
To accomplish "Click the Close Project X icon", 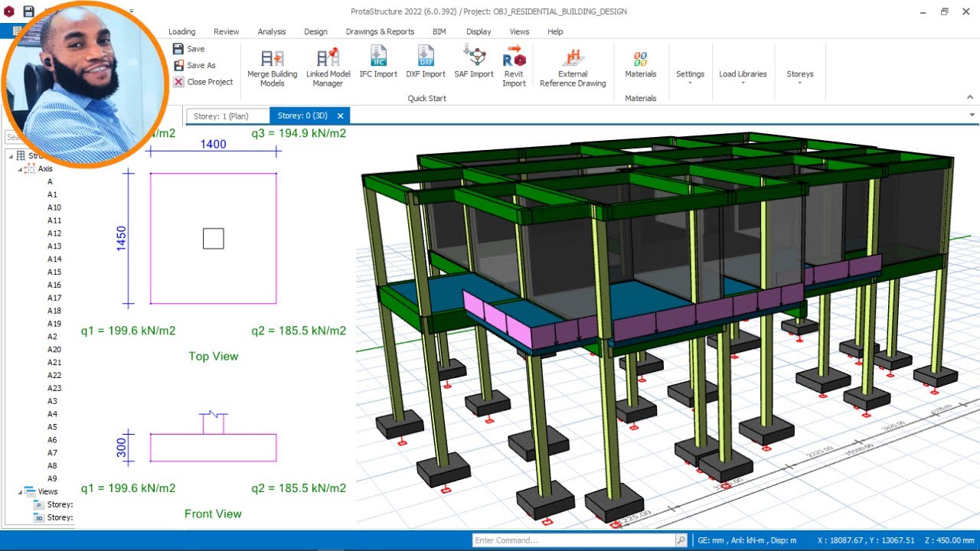I will pos(178,82).
